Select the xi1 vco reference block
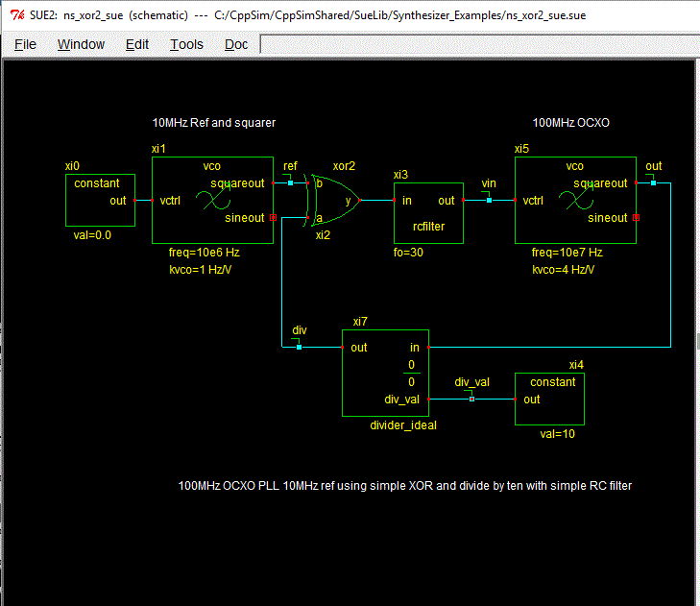 click(x=212, y=200)
